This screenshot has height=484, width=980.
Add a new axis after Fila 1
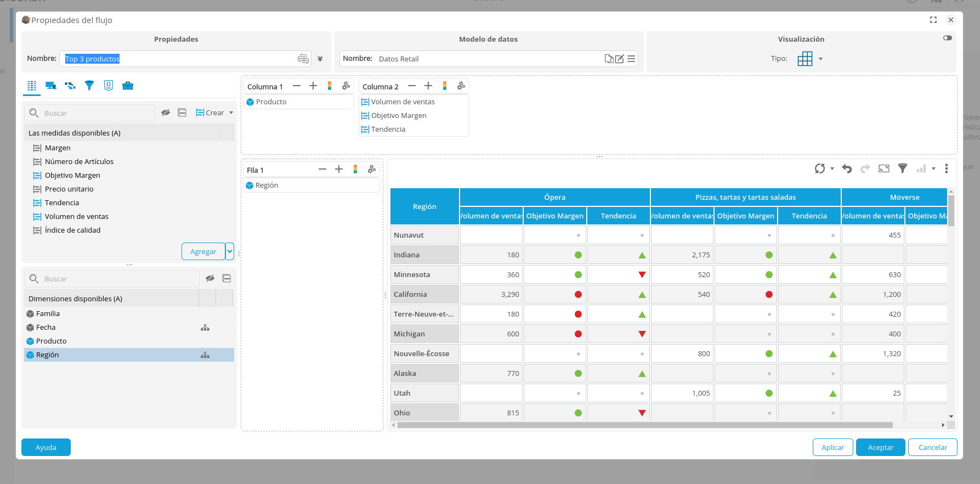[x=339, y=170]
